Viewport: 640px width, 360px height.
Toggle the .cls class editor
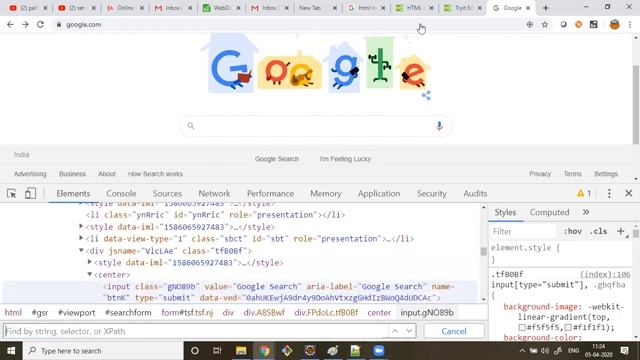[x=598, y=231]
